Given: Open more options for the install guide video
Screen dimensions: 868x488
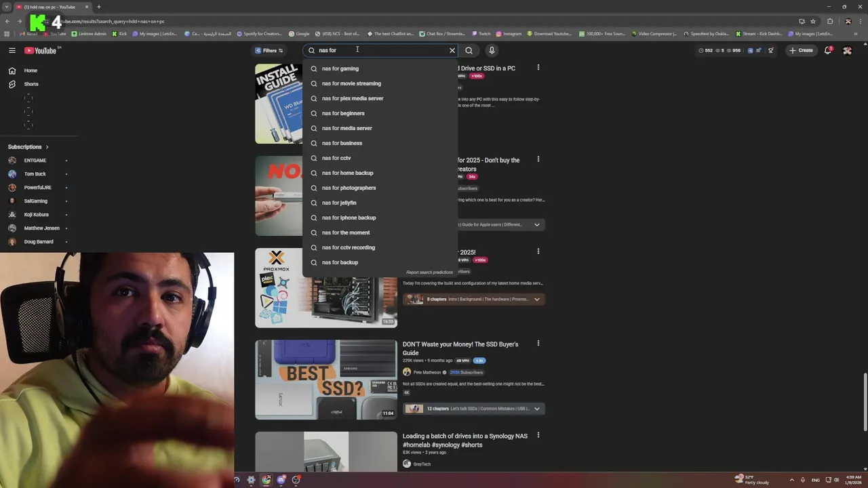Looking at the screenshot, I should 538,67.
